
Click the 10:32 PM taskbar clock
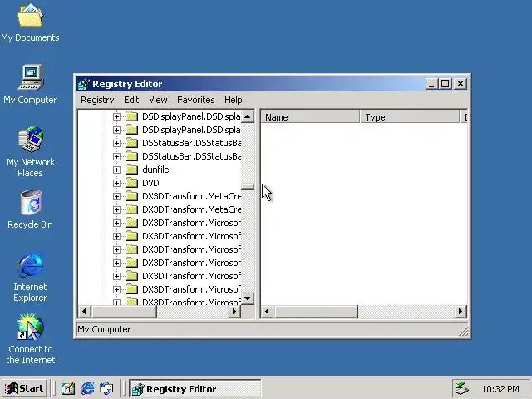[500, 389]
